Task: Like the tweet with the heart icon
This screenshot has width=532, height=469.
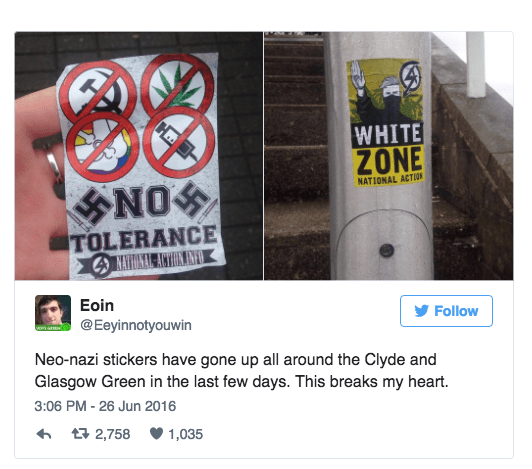Action: coord(156,433)
